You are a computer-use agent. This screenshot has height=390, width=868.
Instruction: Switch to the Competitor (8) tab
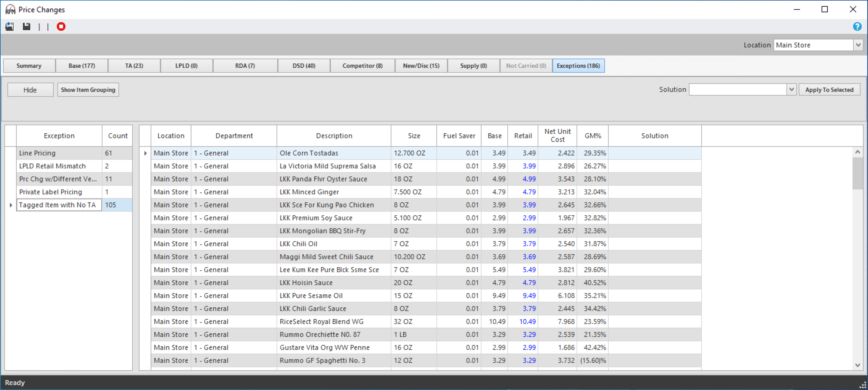(362, 66)
